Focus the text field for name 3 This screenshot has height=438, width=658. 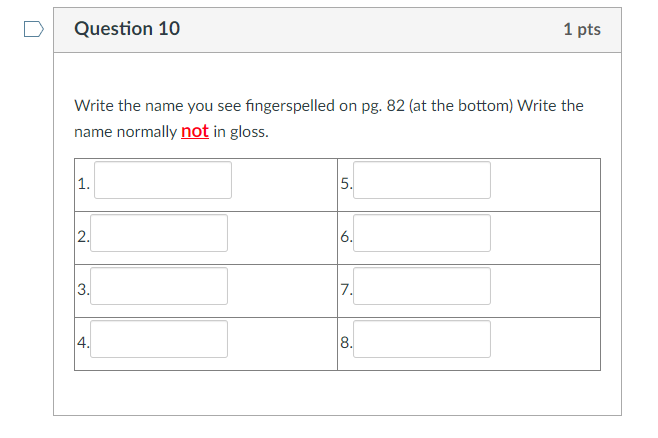159,287
